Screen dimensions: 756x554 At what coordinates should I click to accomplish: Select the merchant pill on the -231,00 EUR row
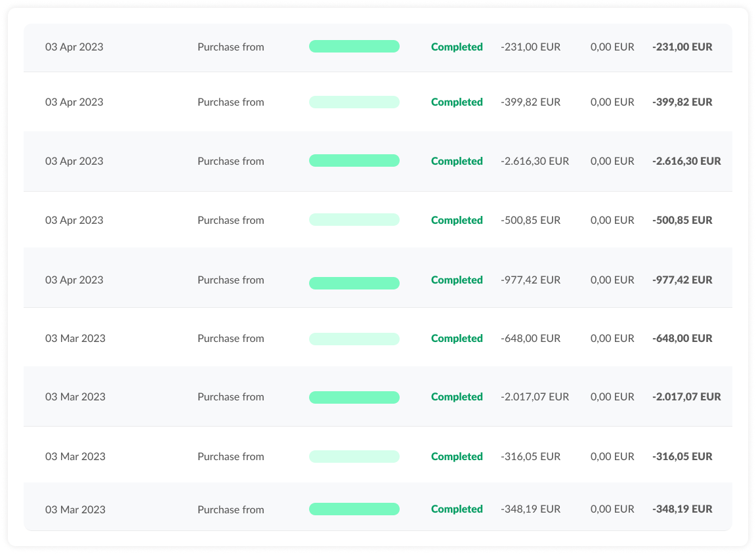(354, 47)
